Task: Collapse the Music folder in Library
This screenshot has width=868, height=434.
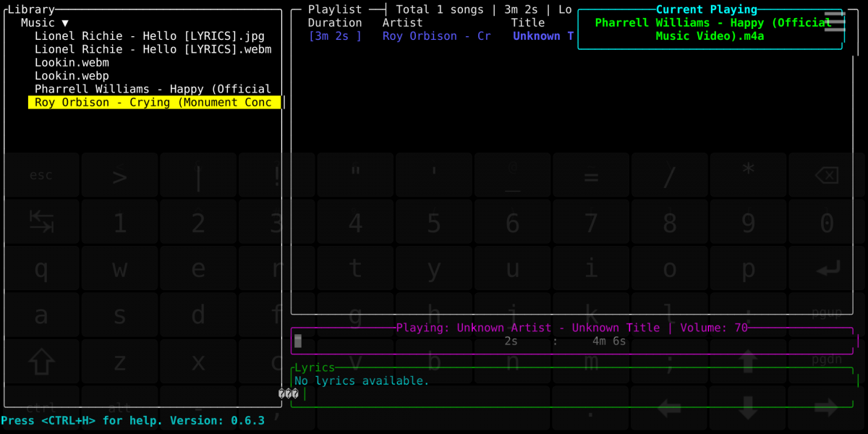Action: (x=45, y=23)
